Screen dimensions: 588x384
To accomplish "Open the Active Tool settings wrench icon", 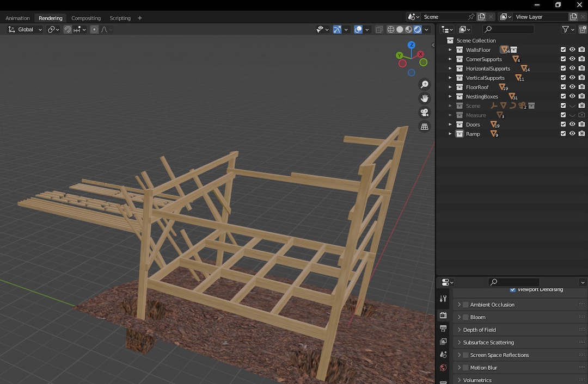I will (443, 298).
